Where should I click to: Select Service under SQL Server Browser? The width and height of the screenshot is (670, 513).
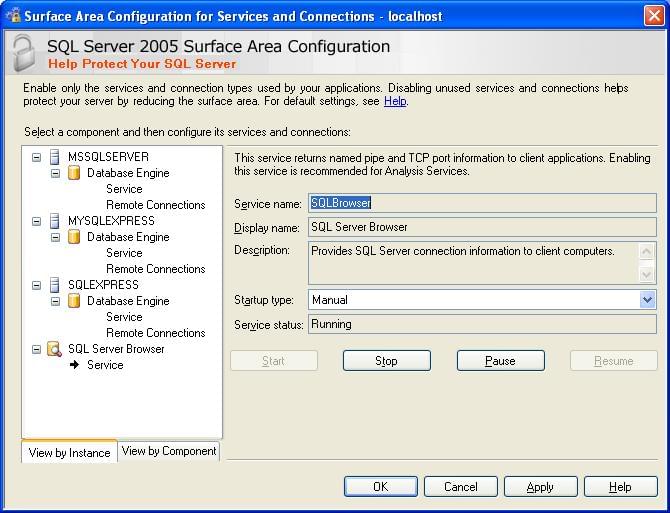point(105,365)
